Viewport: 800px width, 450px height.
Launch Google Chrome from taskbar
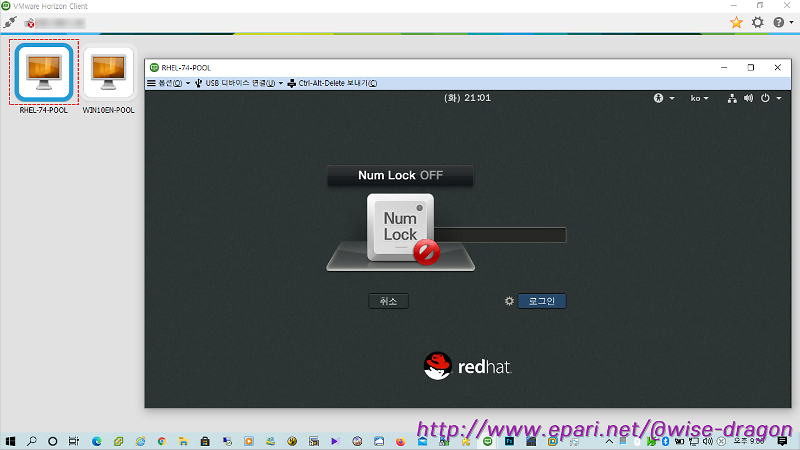tap(162, 441)
